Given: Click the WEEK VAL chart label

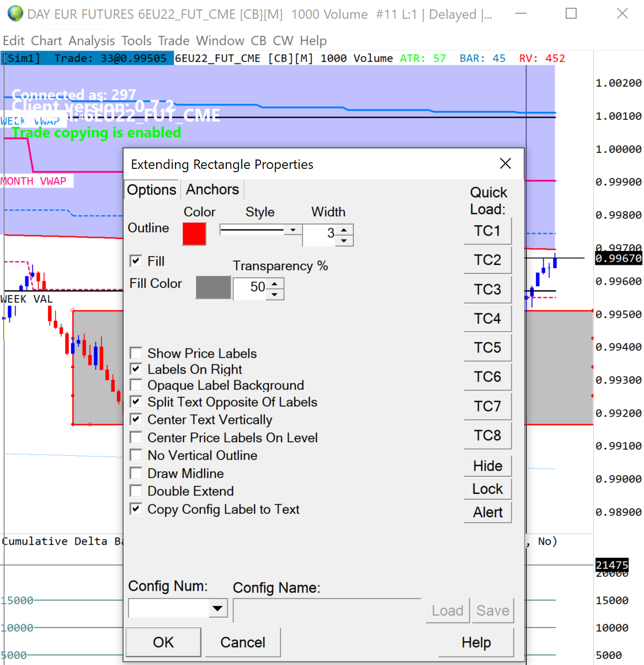Looking at the screenshot, I should (x=26, y=299).
